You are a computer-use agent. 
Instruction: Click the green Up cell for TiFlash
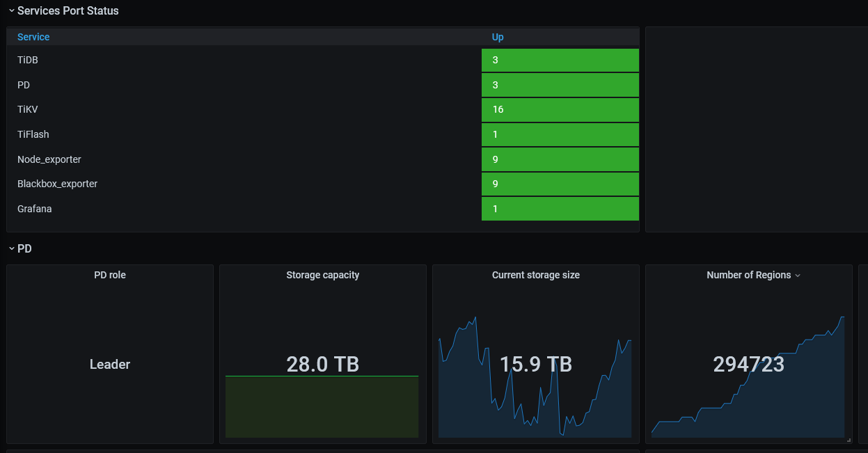click(560, 134)
